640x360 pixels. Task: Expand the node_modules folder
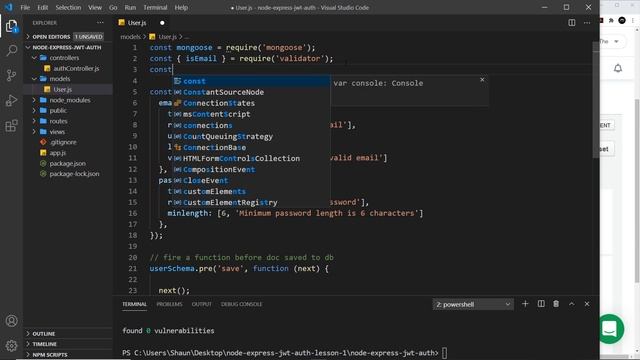[68, 100]
